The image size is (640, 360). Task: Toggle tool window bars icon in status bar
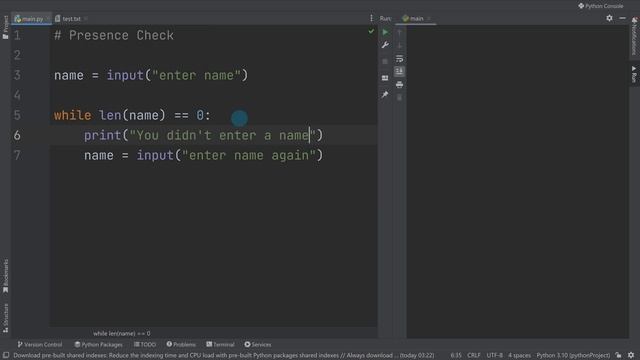(x=6, y=356)
